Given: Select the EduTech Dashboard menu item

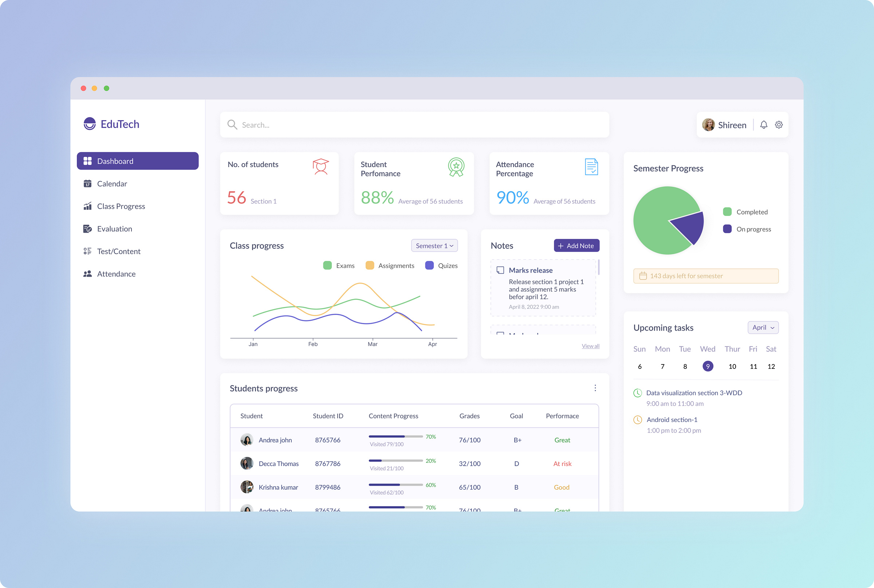Looking at the screenshot, I should (x=137, y=161).
